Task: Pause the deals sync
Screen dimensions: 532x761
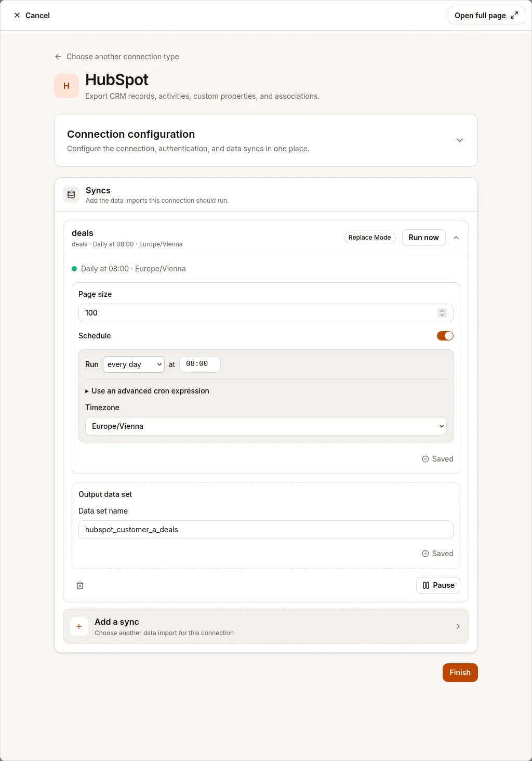Action: (x=438, y=585)
